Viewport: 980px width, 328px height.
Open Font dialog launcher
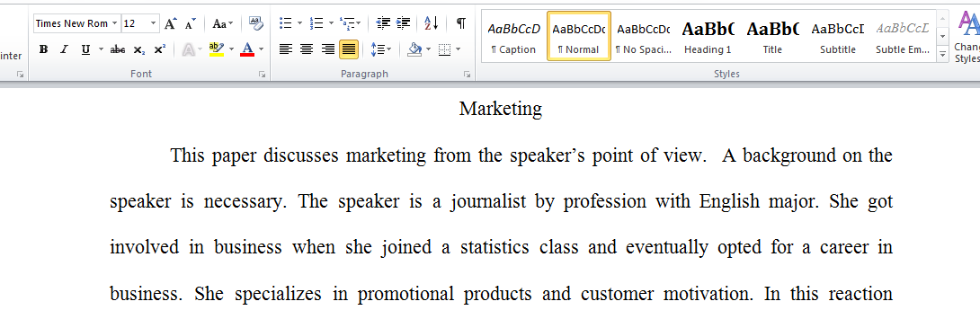(263, 75)
